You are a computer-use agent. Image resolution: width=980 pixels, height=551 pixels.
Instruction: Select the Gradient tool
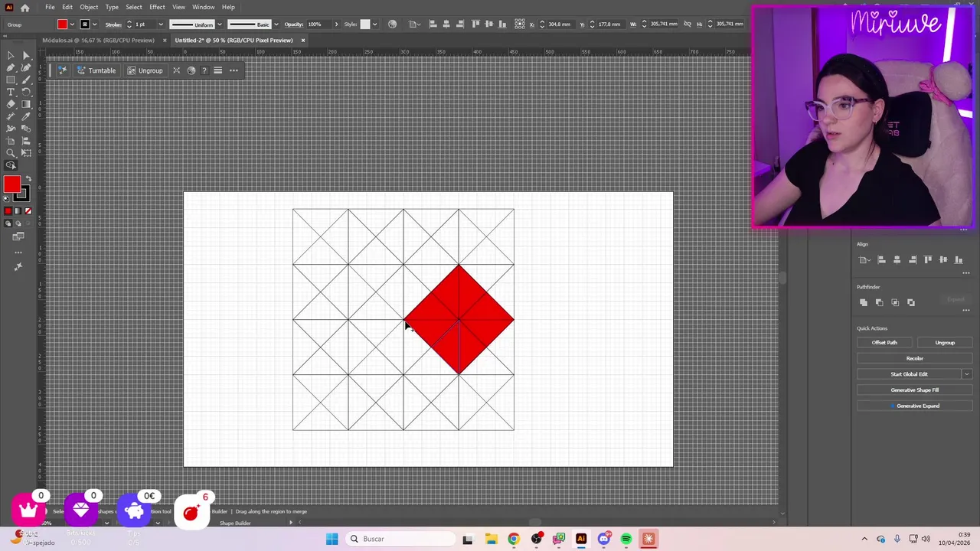(x=26, y=104)
